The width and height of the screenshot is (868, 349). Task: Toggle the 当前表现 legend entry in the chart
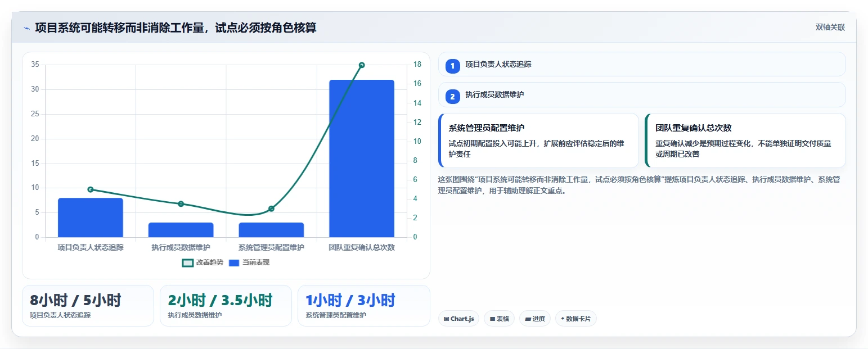249,262
